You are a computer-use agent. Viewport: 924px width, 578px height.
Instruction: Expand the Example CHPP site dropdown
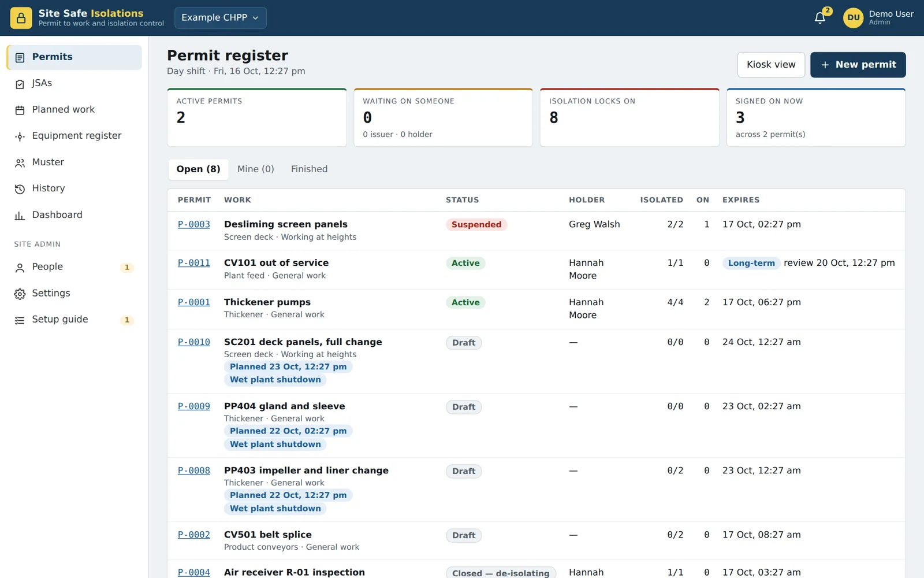(221, 18)
